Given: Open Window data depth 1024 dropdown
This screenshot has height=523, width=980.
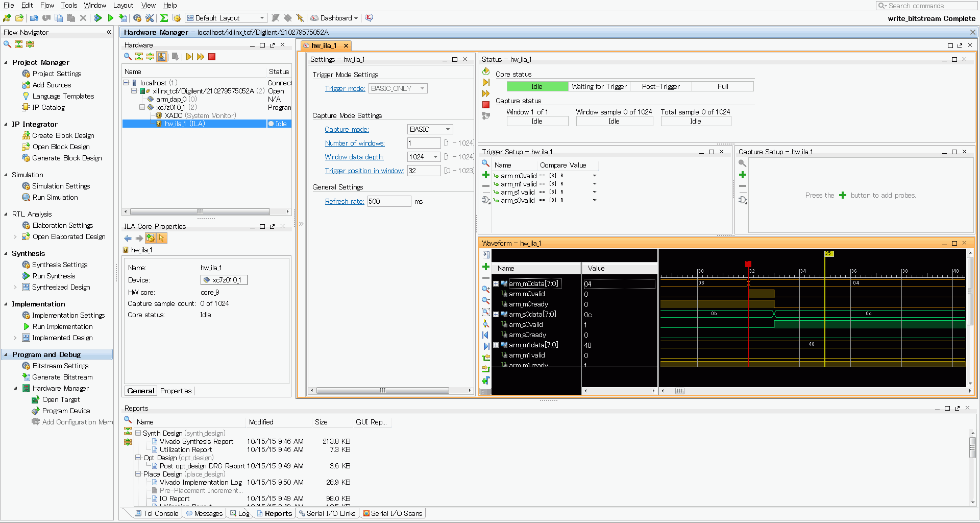Looking at the screenshot, I should click(424, 157).
